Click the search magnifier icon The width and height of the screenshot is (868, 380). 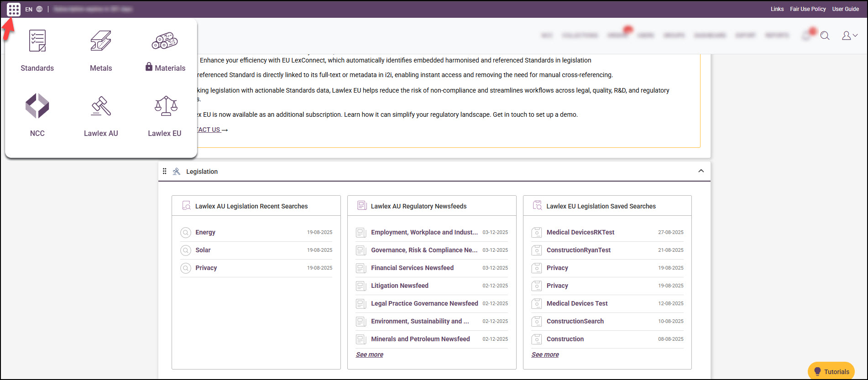point(825,36)
